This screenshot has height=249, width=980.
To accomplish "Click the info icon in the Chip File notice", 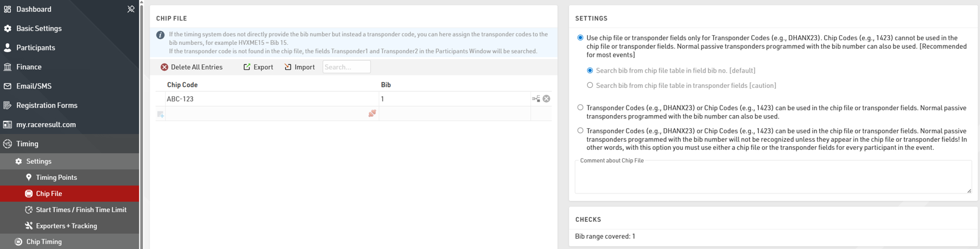I will point(160,35).
